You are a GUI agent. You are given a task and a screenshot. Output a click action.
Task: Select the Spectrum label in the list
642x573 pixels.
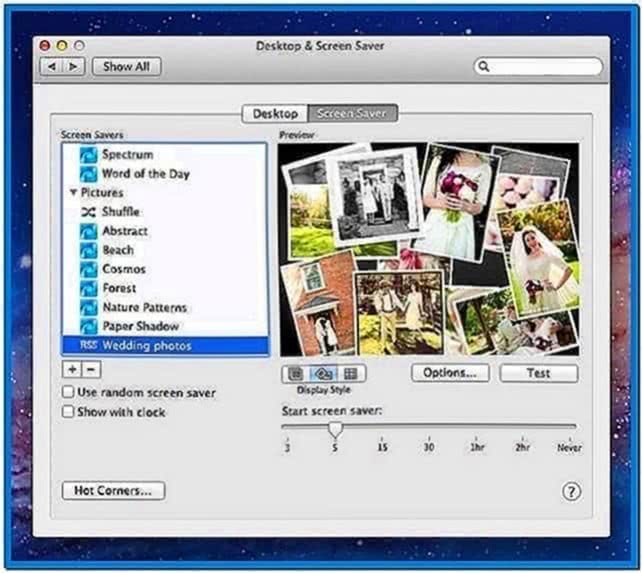coord(128,154)
